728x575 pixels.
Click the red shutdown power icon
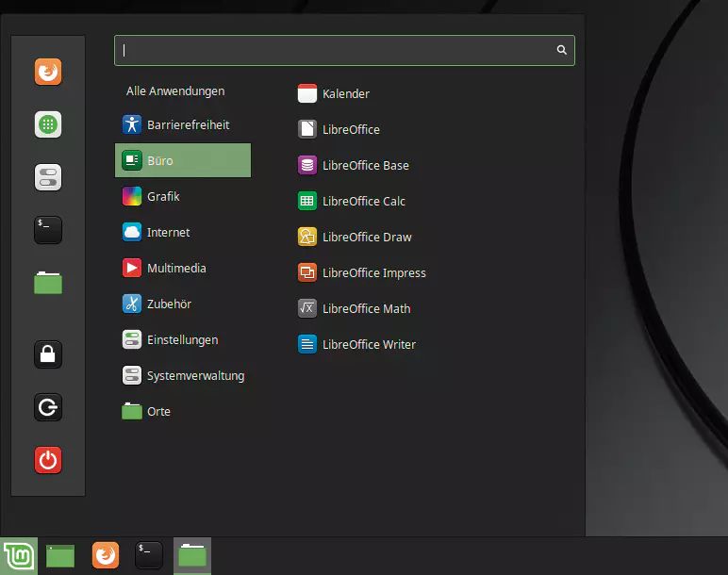point(48,460)
